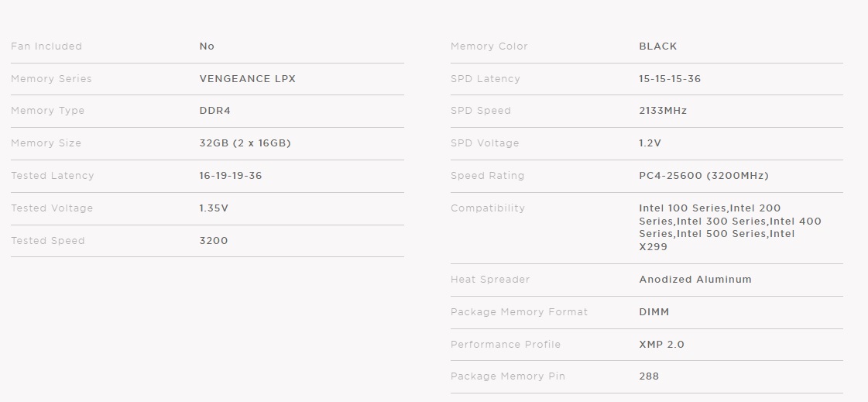Select the XMP 2.0 performance profile value
Screen dimensions: 868x402
(x=661, y=345)
